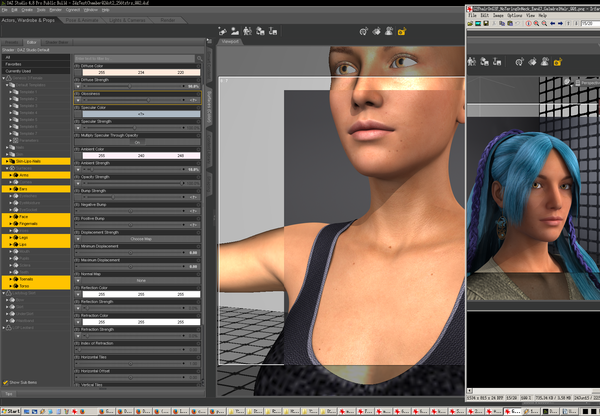Open the Render menu in DAZ Studio
Screen dimensions: 600x416
[x=55, y=10]
